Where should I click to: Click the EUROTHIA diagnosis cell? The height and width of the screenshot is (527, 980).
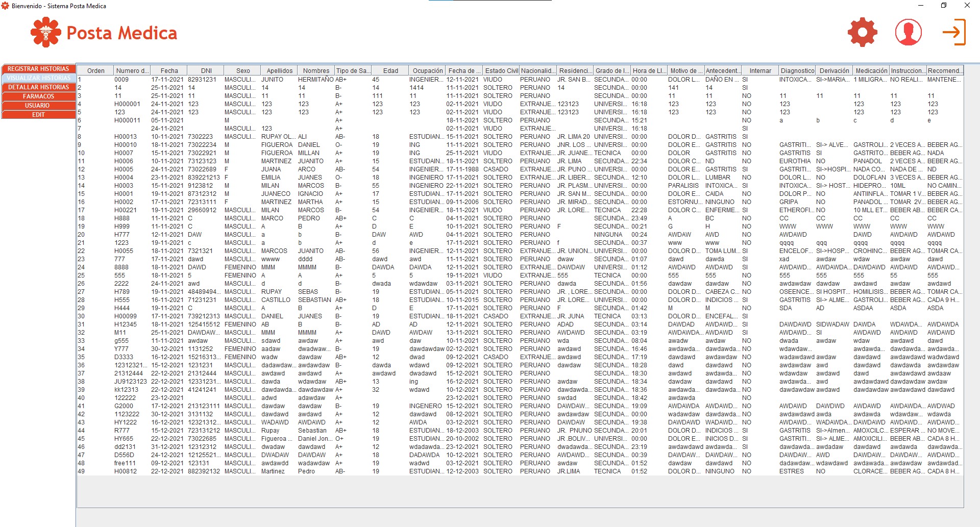[797, 161]
